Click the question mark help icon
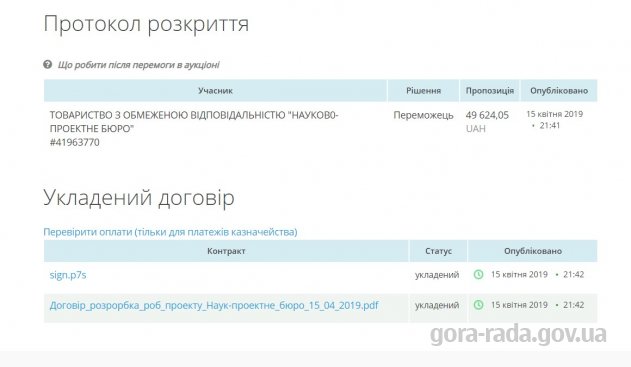Viewport: 631px width, 367px height. (x=47, y=64)
